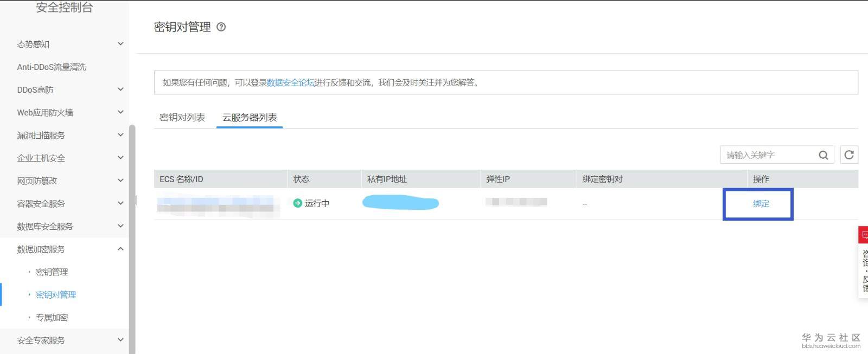Collapse 数据加密服务 chevron
Screen dimensions: 868x354
click(x=120, y=249)
